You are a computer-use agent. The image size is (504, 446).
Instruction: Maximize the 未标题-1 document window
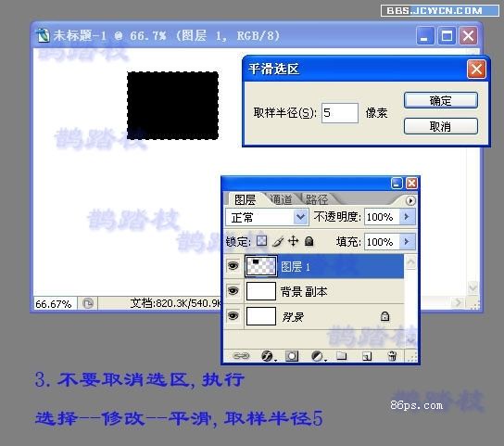447,36
